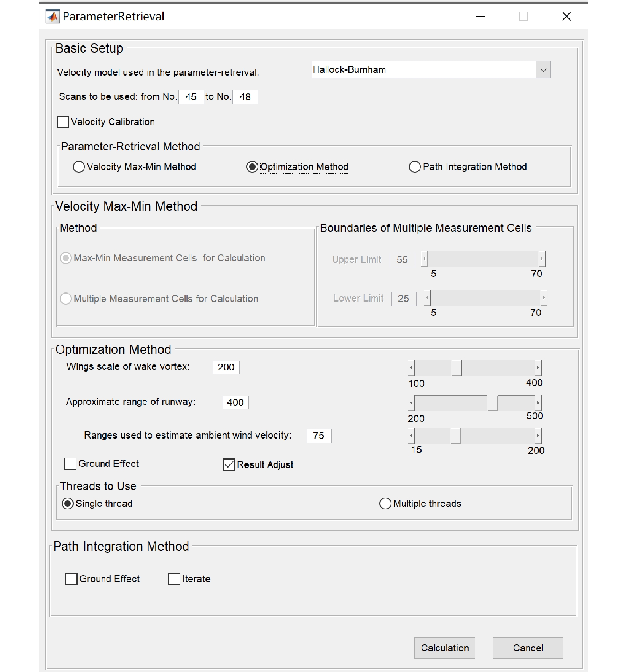Click right arrow of ambient wind slider
Screen dimensions: 627x672
538,436
